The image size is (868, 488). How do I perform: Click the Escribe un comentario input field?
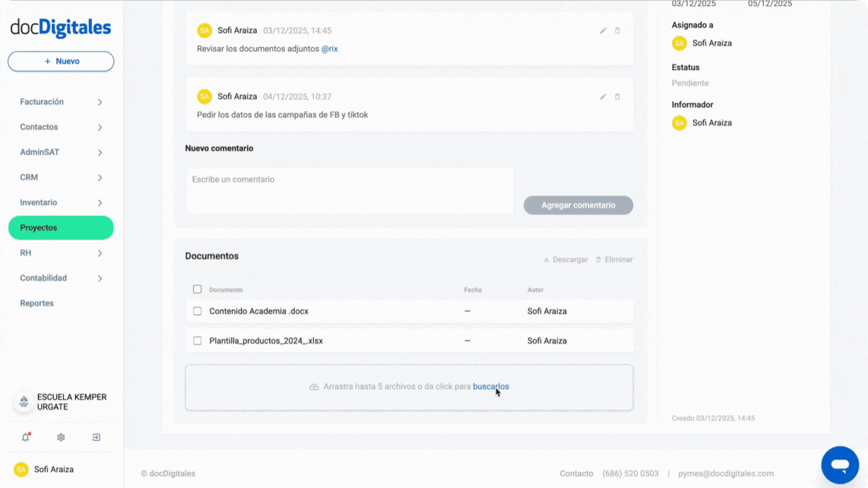tap(350, 191)
